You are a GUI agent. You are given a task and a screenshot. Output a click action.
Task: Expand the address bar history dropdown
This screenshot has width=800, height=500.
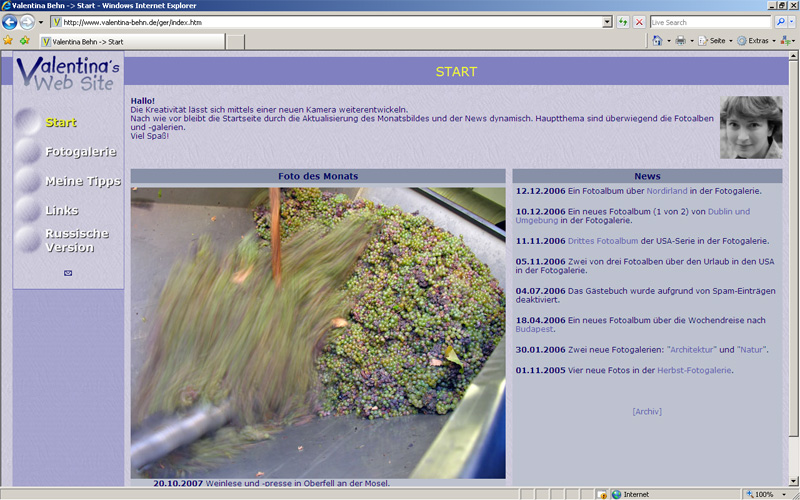click(x=607, y=22)
